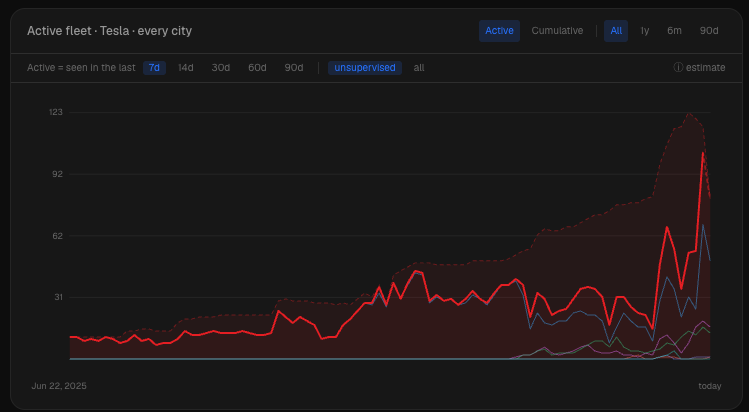Set active window to 90d in filter row
Screen dimensions: 749x412
294,68
